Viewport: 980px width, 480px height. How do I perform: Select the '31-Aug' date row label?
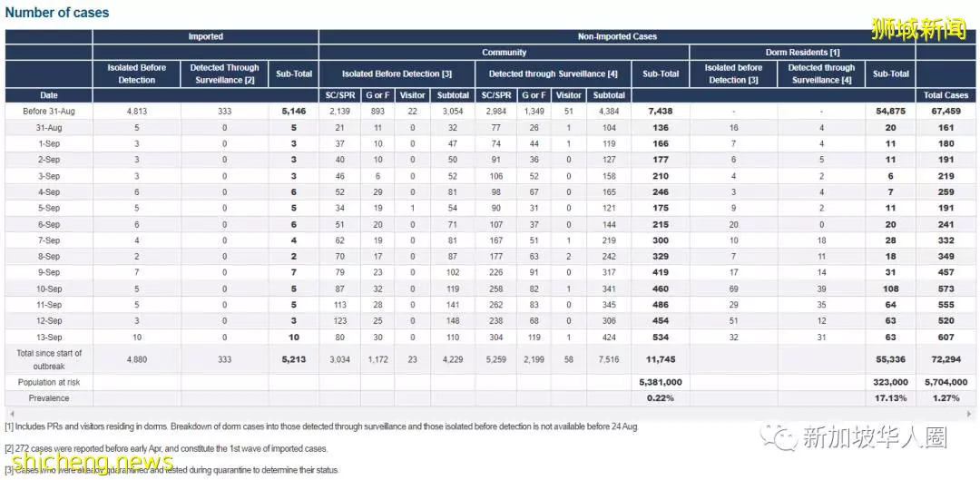(x=49, y=128)
